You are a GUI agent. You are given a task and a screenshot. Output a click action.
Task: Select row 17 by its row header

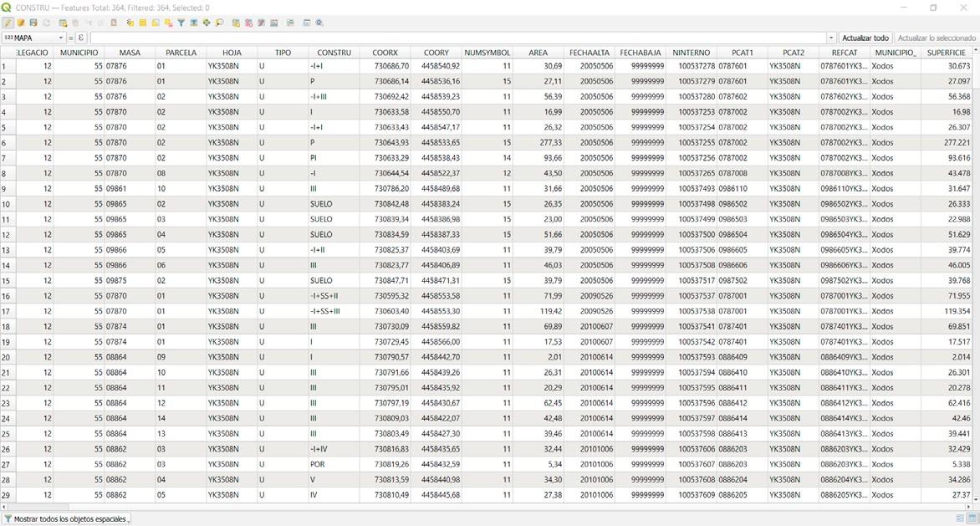tap(8, 312)
